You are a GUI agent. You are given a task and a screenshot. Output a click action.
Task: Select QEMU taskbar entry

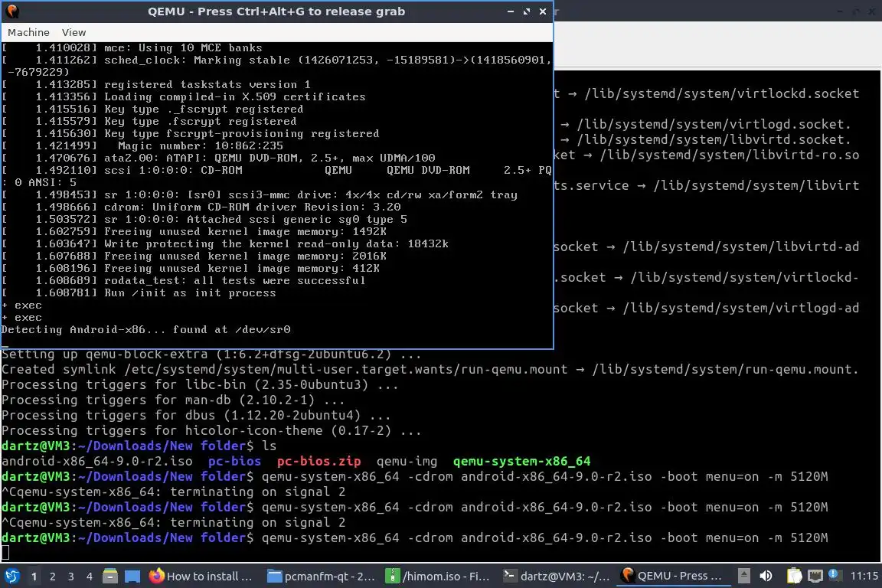673,577
